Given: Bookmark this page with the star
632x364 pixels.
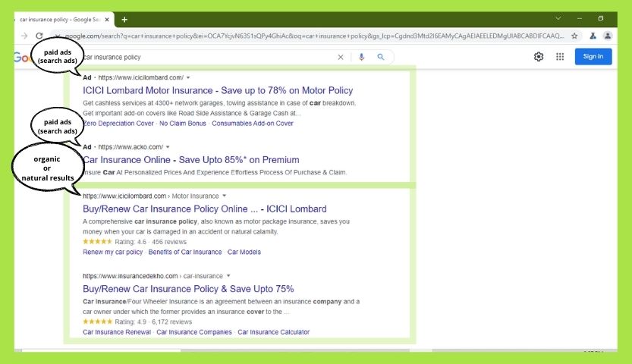Looking at the screenshot, I should coord(574,36).
